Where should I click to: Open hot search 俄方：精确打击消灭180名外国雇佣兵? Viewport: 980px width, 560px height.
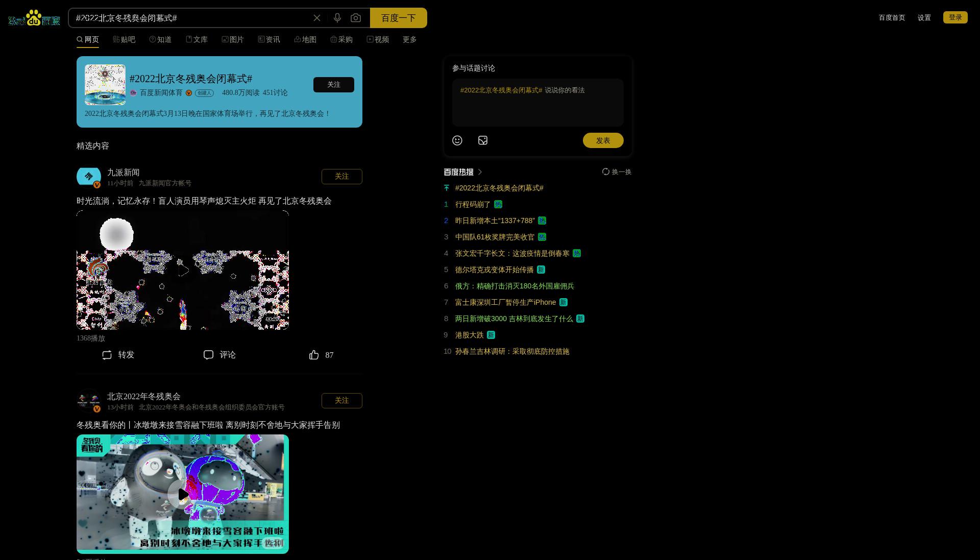tap(514, 286)
